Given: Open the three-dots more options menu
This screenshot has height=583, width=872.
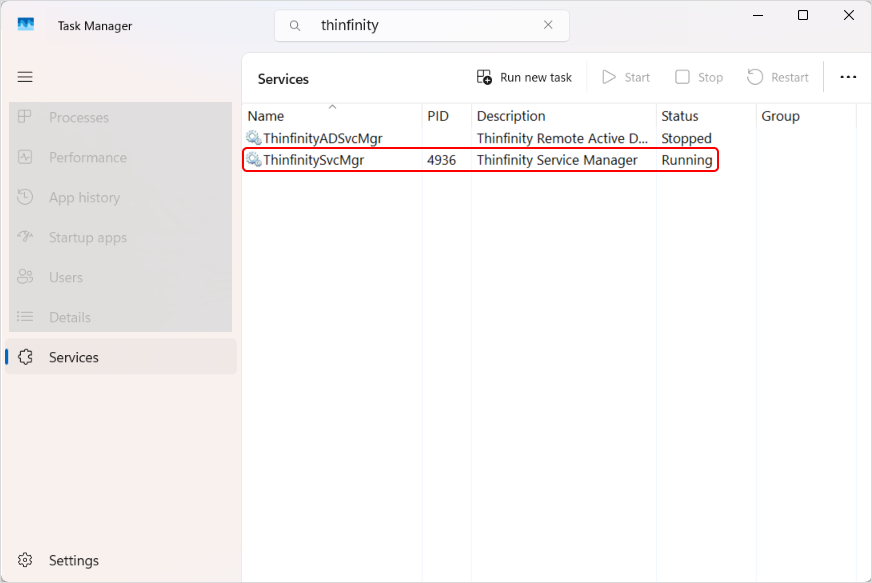Looking at the screenshot, I should pyautogui.click(x=848, y=77).
